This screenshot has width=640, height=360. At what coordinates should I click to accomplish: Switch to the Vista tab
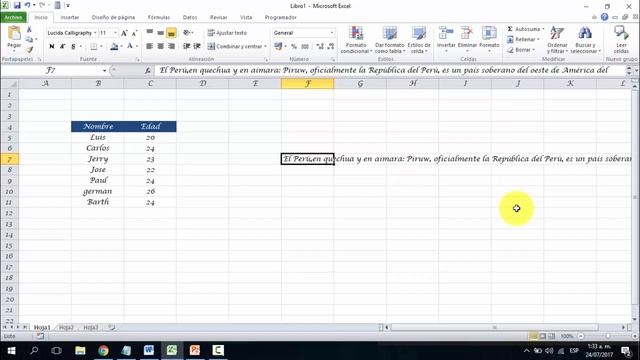[x=246, y=18]
